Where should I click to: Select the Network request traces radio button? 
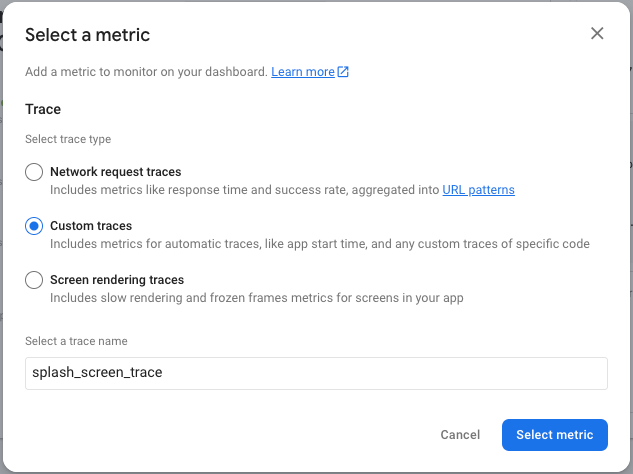coord(34,172)
